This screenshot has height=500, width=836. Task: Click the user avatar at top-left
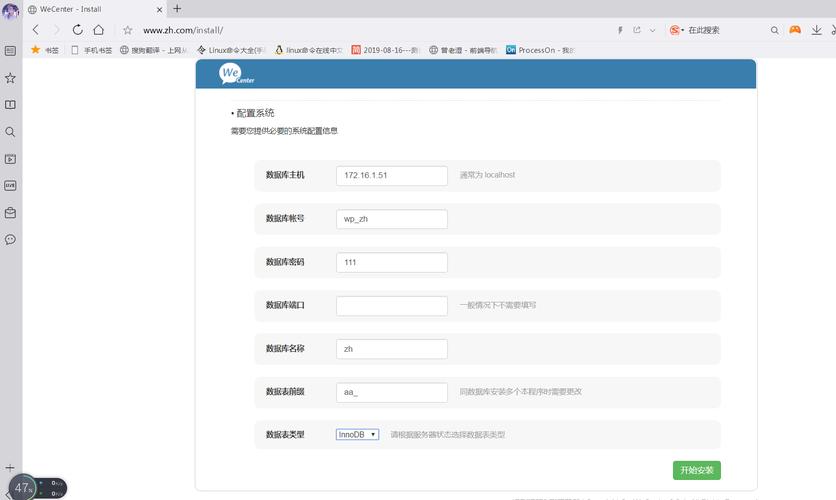point(10,11)
